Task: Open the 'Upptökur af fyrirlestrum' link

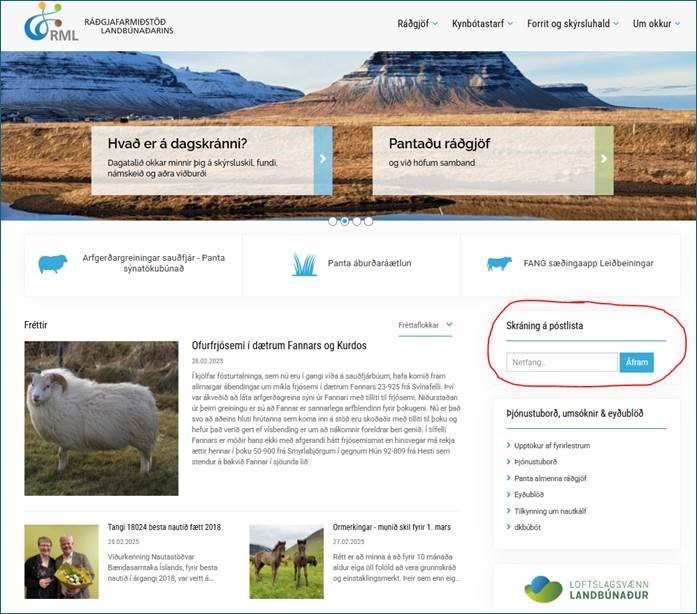Action: tap(554, 444)
